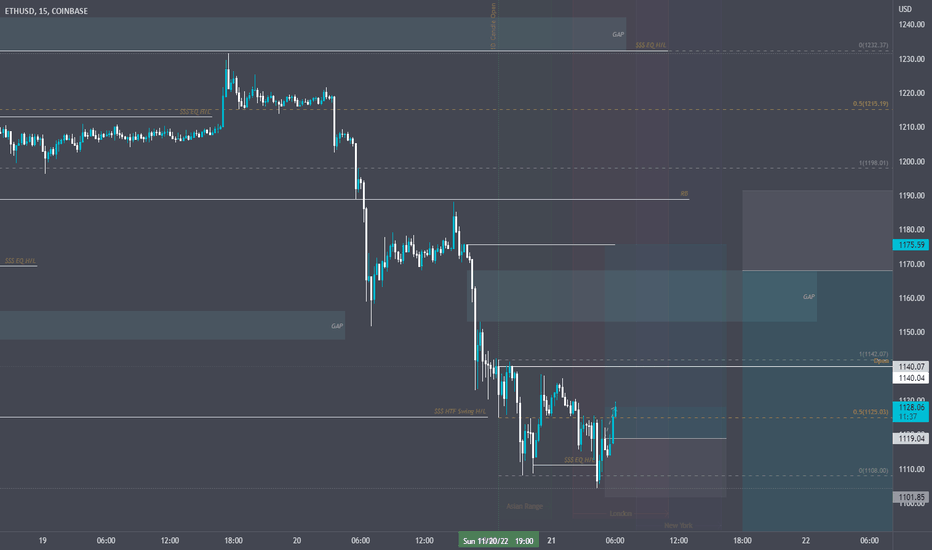Click the 1119.04 price axis label

point(911,439)
